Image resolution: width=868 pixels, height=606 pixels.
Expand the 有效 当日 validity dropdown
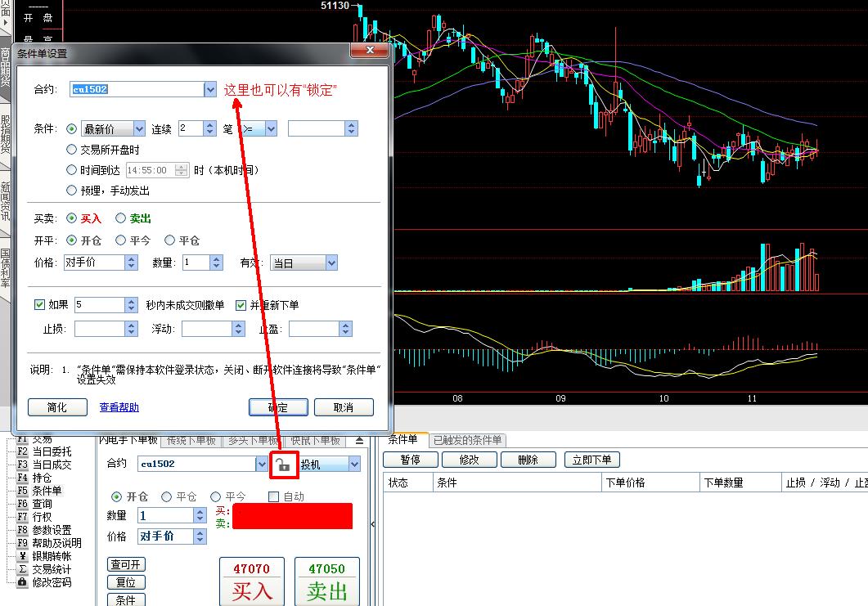[331, 263]
